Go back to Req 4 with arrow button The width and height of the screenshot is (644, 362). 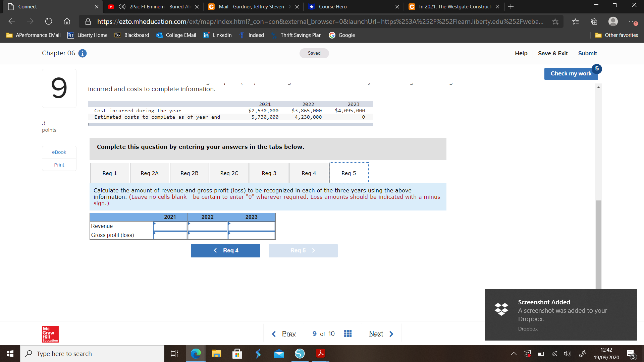click(225, 250)
